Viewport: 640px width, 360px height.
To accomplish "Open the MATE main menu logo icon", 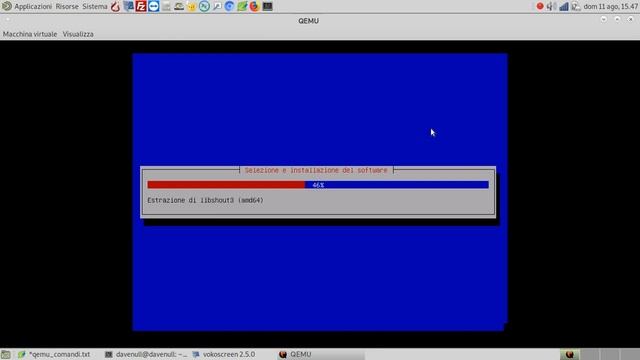I will point(7,6).
